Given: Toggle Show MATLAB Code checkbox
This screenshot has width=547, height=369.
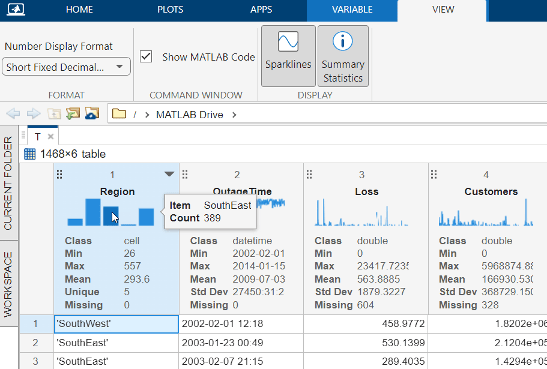Looking at the screenshot, I should [x=146, y=57].
